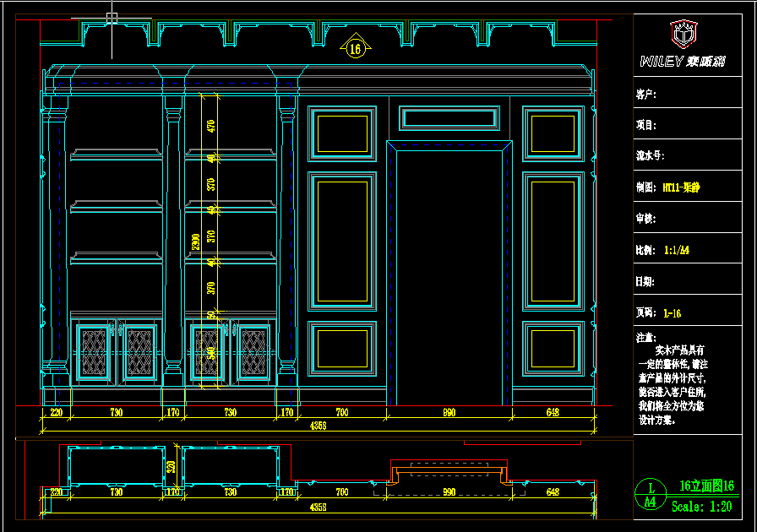Click the 比例: label
The width and height of the screenshot is (757, 532).
click(x=646, y=250)
